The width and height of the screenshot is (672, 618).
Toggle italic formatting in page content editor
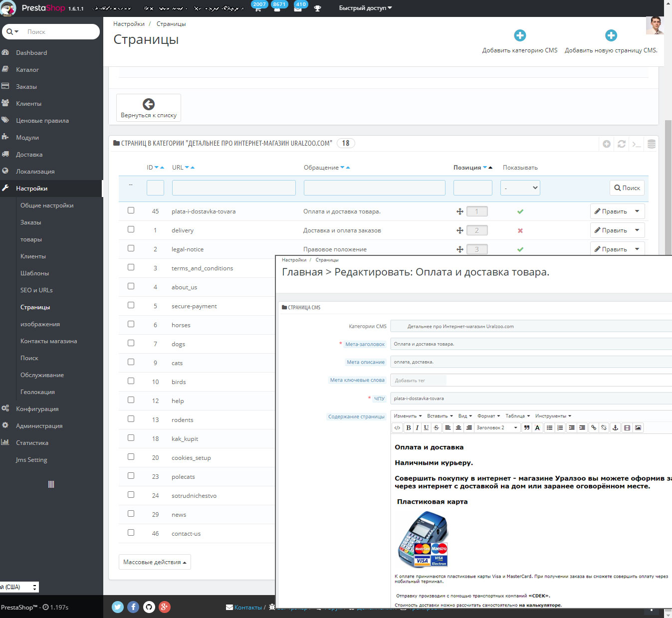point(417,427)
